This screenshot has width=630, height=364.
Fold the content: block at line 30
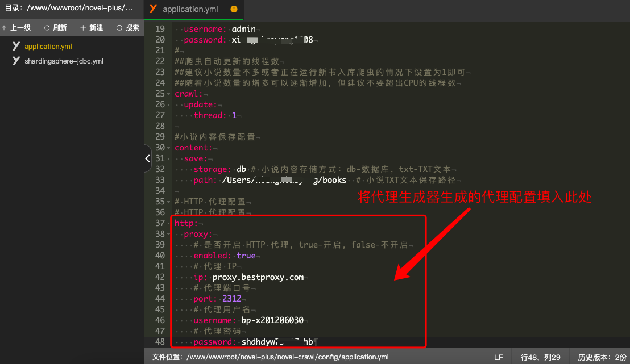169,148
